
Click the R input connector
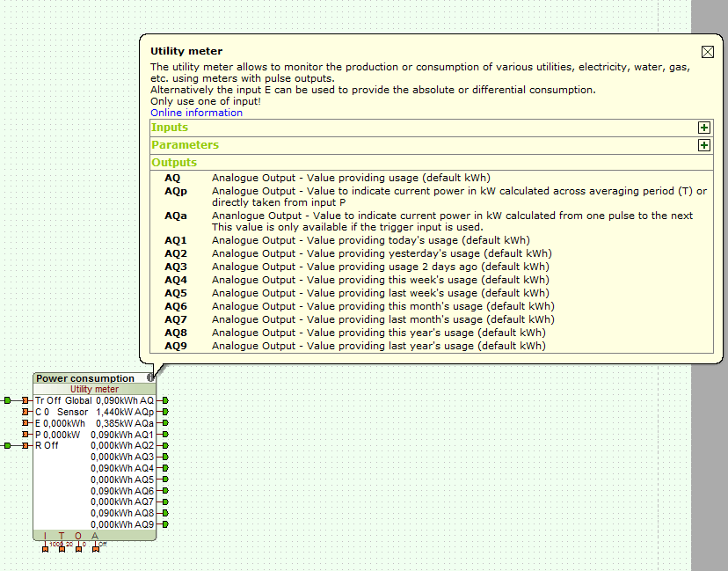(25, 446)
